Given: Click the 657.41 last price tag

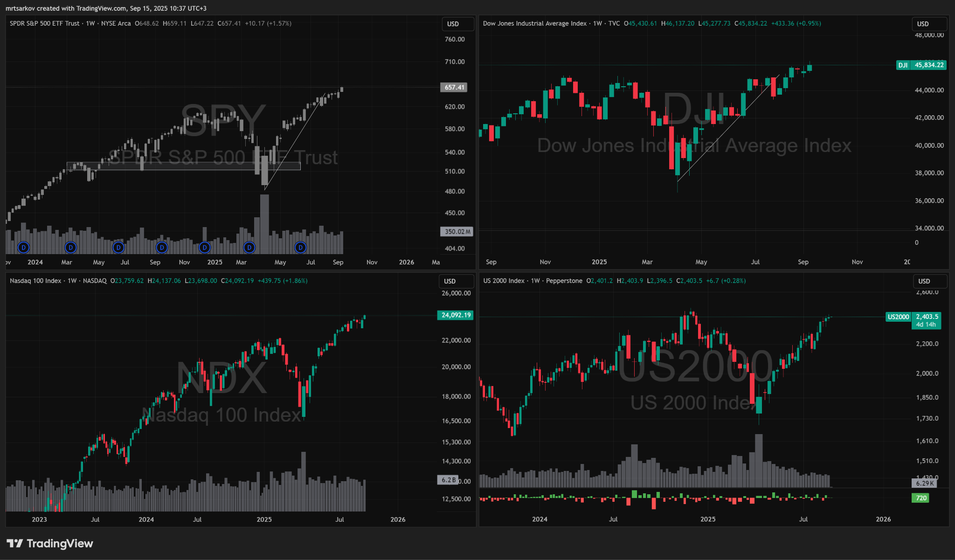Looking at the screenshot, I should tap(454, 87).
